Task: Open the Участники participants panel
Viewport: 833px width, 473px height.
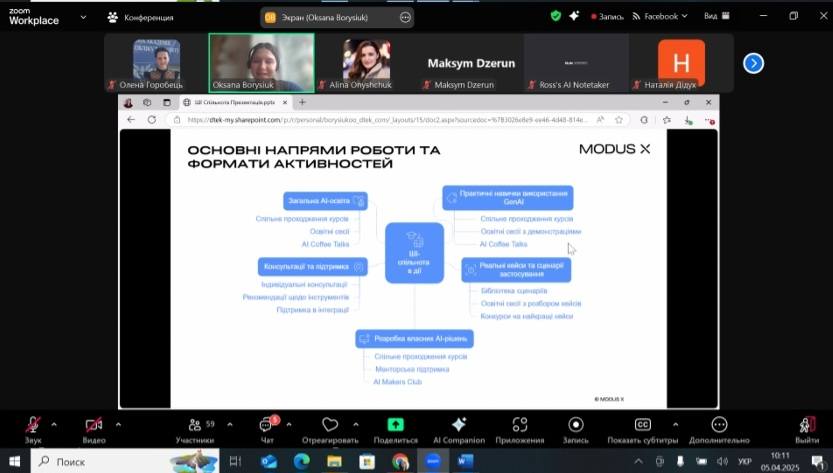Action: 194,426
